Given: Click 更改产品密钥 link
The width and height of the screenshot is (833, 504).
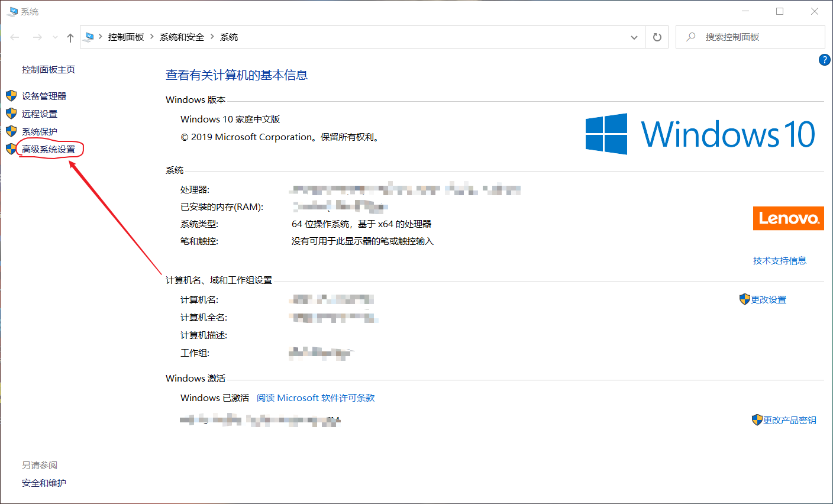Looking at the screenshot, I should pos(790,420).
